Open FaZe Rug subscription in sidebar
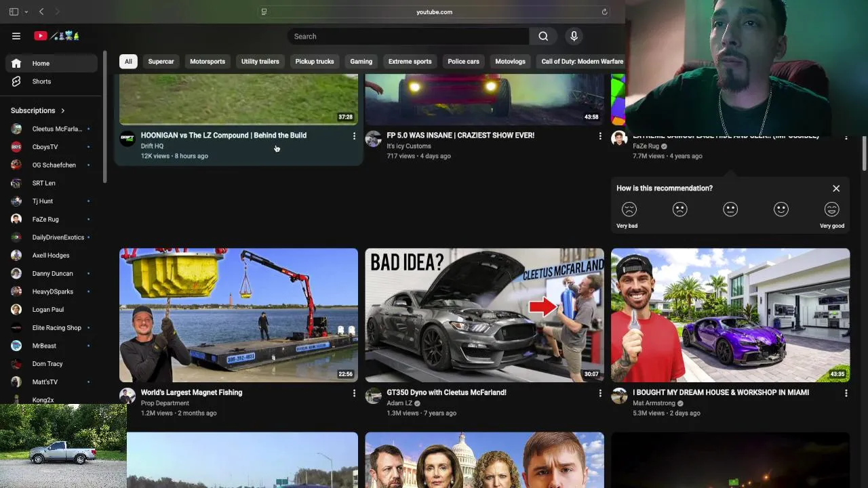Screen dimensions: 868x488 click(x=52, y=220)
